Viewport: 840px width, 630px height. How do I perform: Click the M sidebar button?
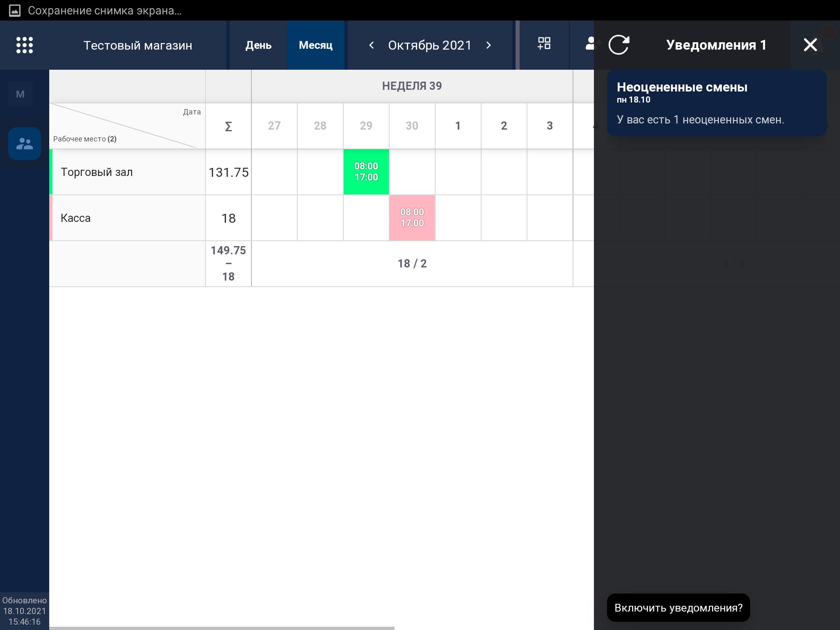point(21,94)
